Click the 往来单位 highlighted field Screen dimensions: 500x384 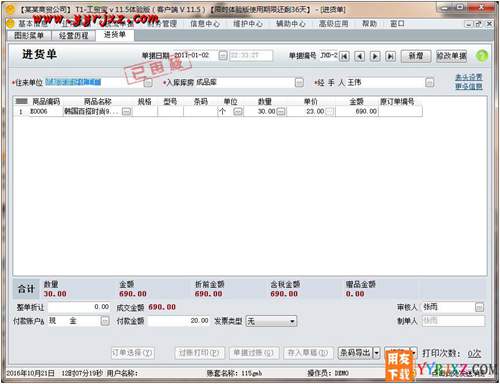coord(94,82)
